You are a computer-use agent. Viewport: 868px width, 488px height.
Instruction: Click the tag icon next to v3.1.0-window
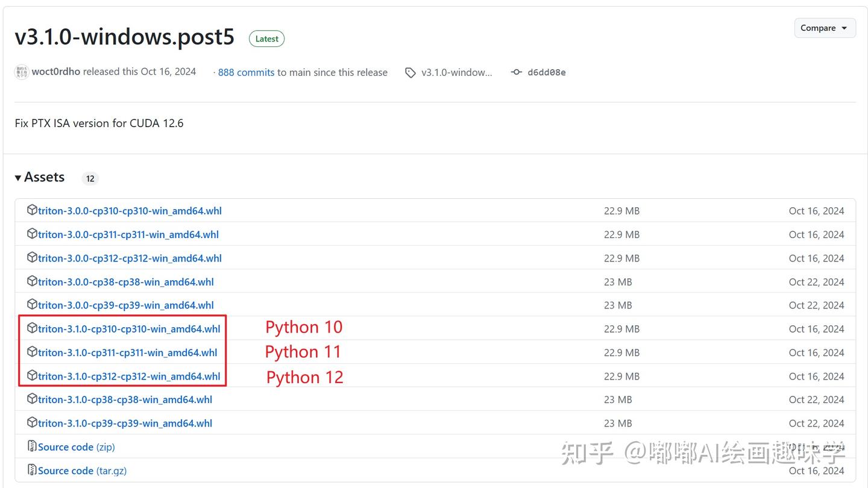(x=410, y=73)
